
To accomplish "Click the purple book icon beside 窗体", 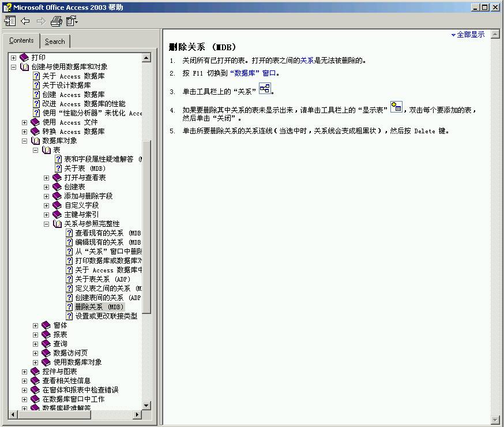I will [x=46, y=325].
